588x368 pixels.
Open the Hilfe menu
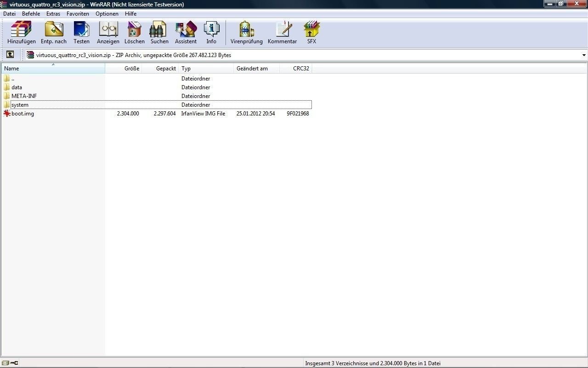click(x=131, y=14)
